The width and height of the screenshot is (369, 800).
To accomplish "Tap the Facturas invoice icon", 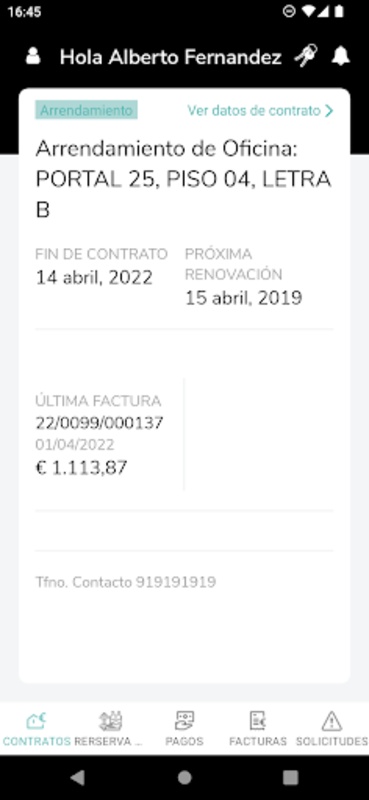I will click(258, 721).
